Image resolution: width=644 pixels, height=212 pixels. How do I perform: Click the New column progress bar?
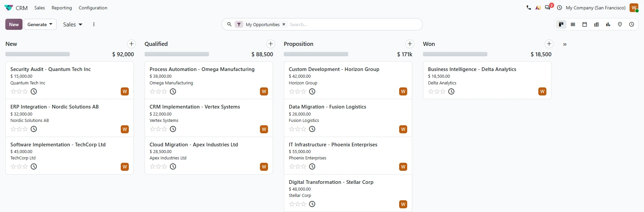pos(38,54)
